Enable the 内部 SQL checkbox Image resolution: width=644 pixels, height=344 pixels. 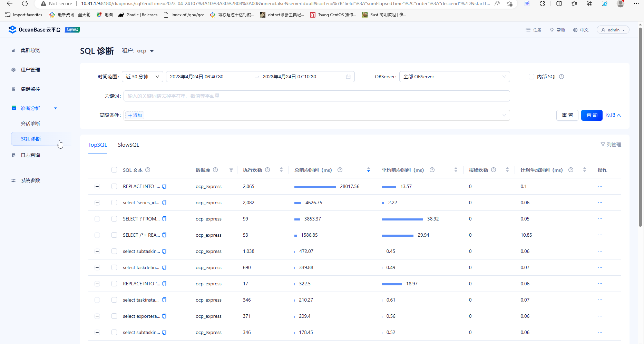click(531, 77)
